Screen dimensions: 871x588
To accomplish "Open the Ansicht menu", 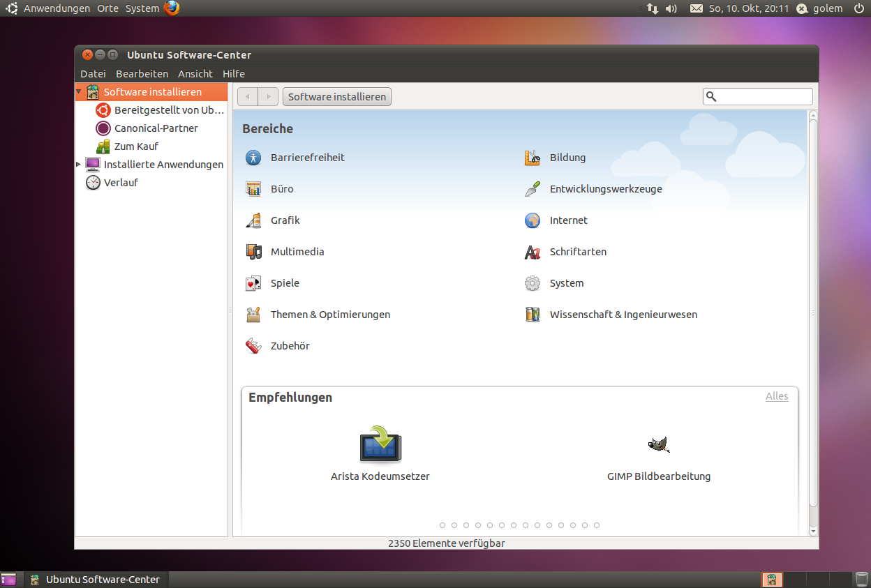I will 195,74.
